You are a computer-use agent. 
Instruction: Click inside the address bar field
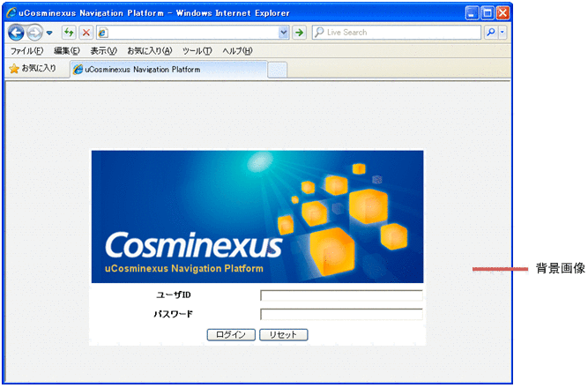pos(193,33)
